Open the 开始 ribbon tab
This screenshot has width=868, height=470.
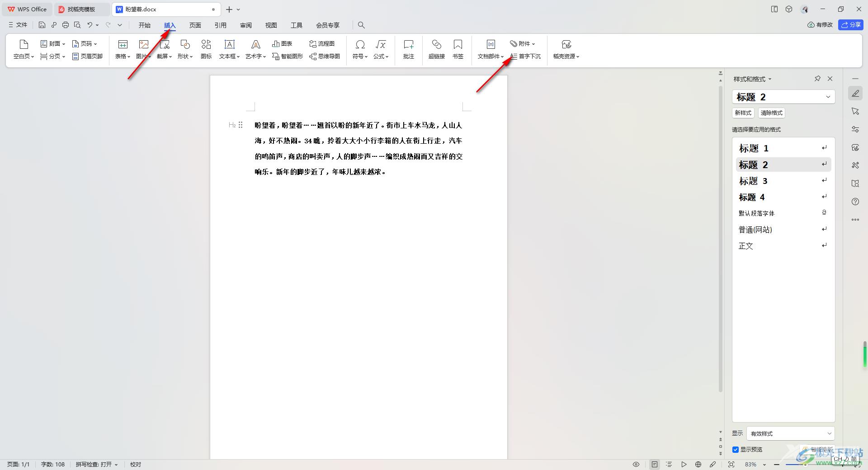[x=145, y=25]
